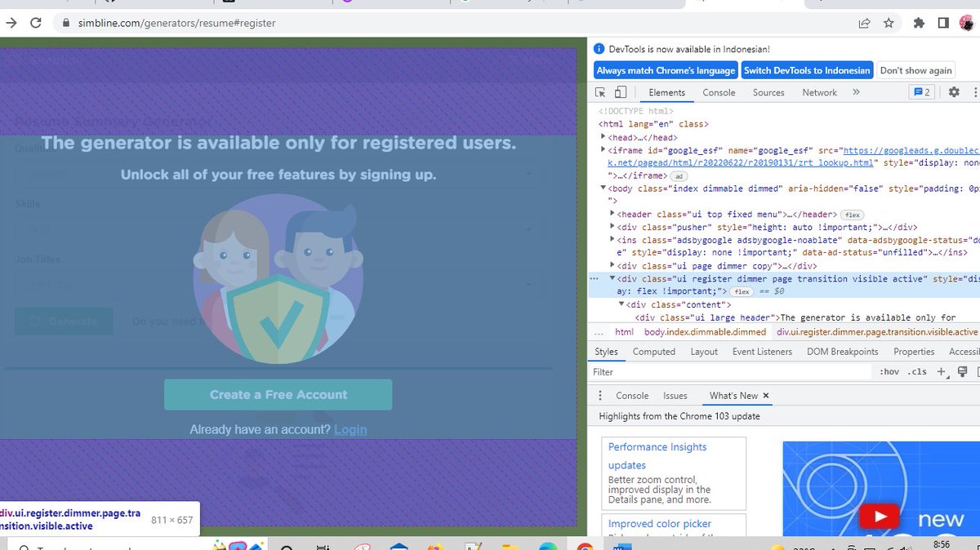Close the What's New drawer tab
Viewport: 980px width, 550px height.
click(765, 396)
